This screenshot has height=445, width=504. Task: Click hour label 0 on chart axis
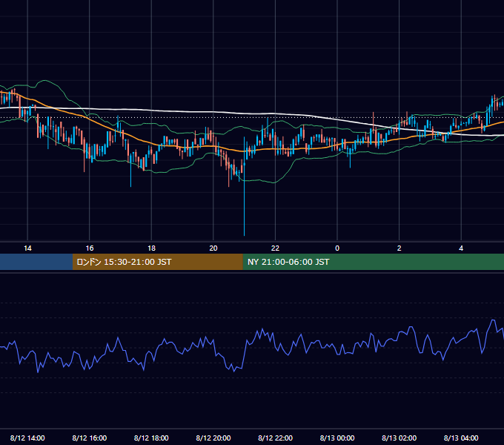pos(337,248)
